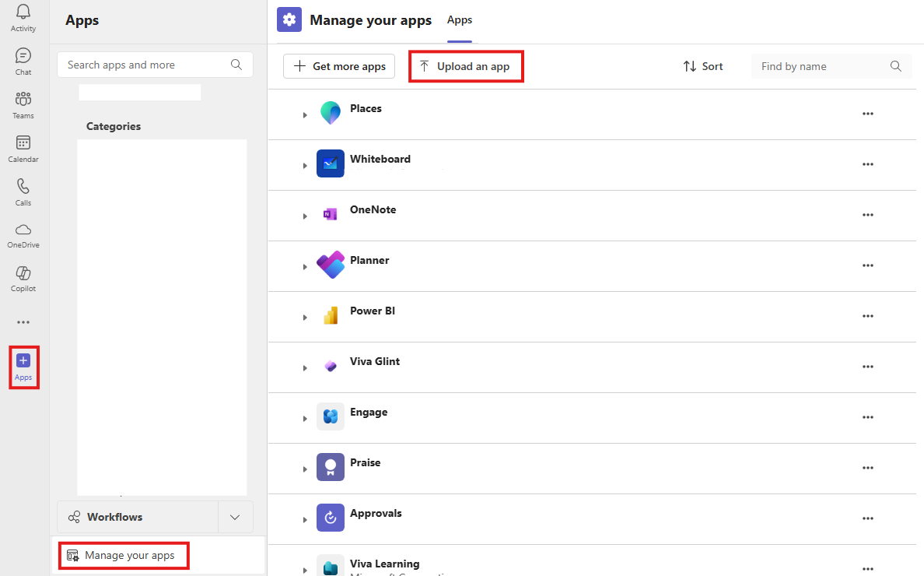Click the Approvals app icon

[331, 518]
